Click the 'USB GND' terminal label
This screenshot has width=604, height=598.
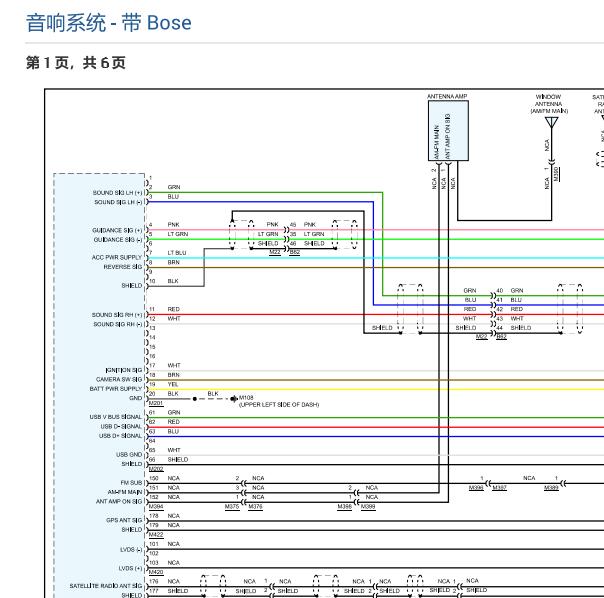click(x=129, y=455)
